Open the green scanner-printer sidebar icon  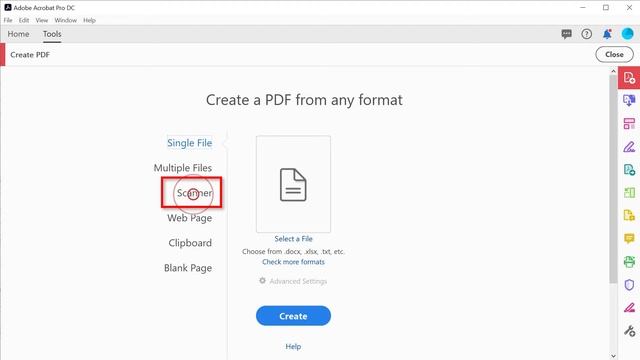coord(629,262)
